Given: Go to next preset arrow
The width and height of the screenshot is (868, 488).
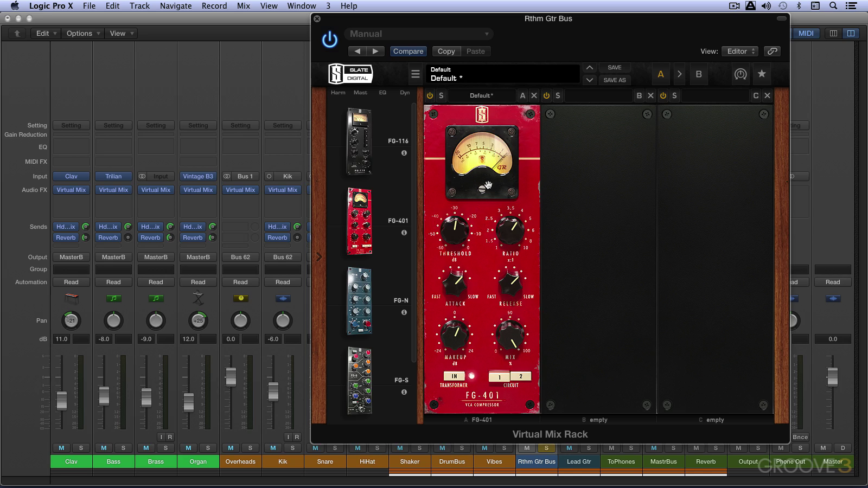Looking at the screenshot, I should [375, 51].
